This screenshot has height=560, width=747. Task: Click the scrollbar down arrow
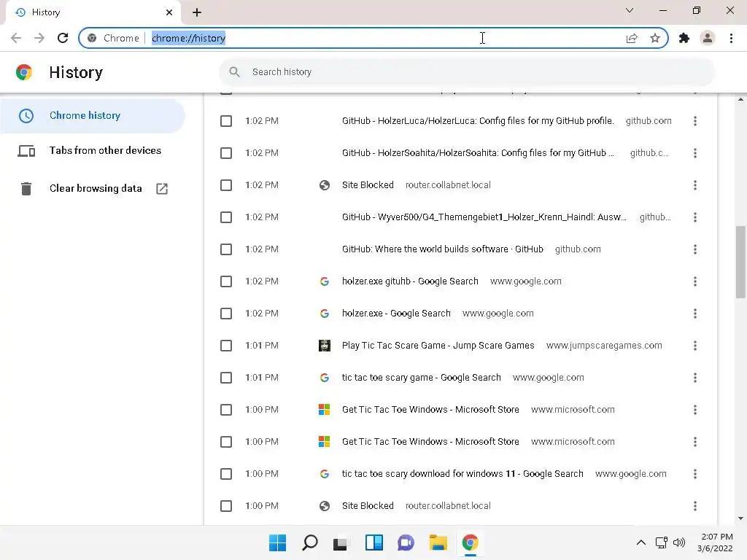tap(740, 519)
